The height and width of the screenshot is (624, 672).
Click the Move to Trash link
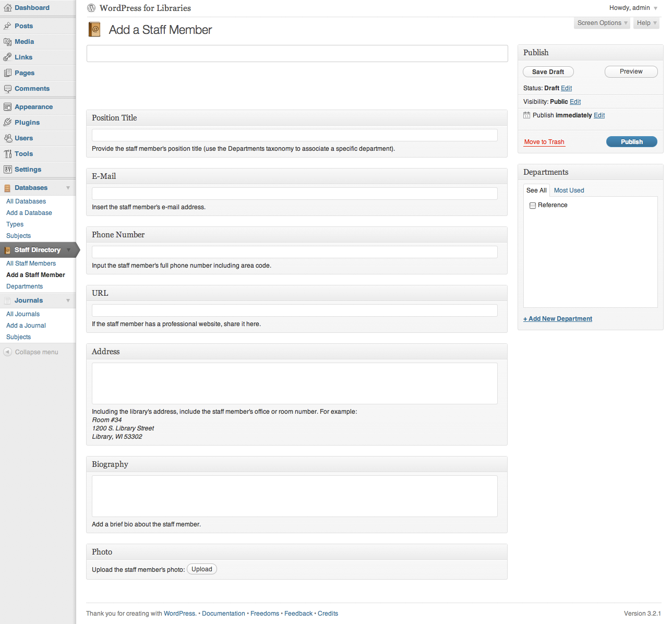pos(544,142)
